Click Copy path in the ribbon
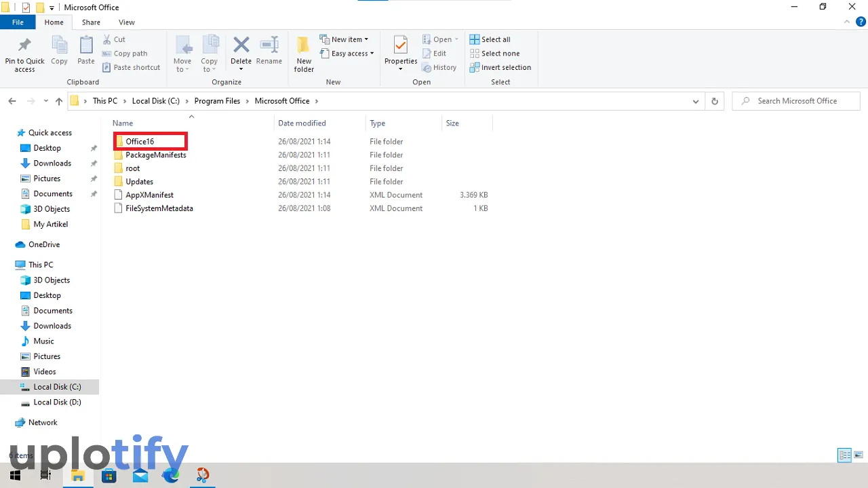The width and height of the screenshot is (868, 488). click(x=125, y=54)
